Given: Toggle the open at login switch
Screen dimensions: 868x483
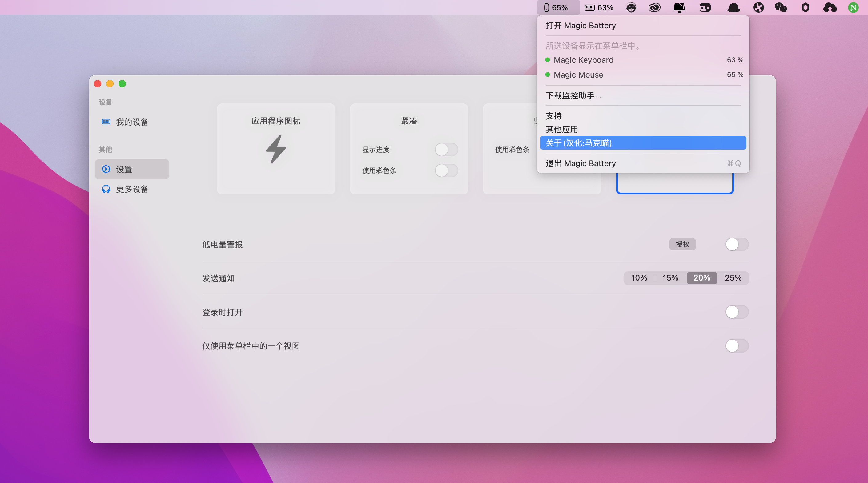Looking at the screenshot, I should pos(737,312).
